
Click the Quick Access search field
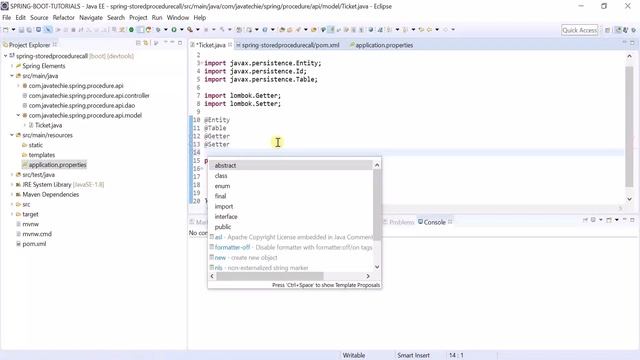pyautogui.click(x=580, y=30)
